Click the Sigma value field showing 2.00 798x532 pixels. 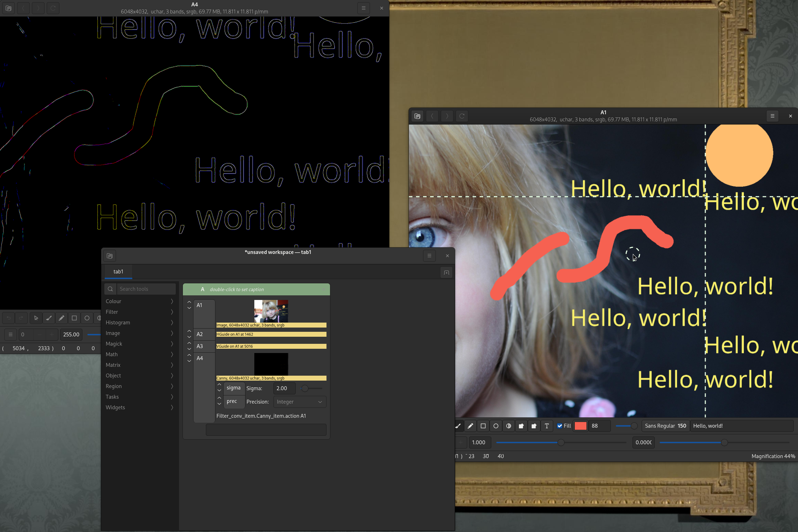pyautogui.click(x=284, y=388)
